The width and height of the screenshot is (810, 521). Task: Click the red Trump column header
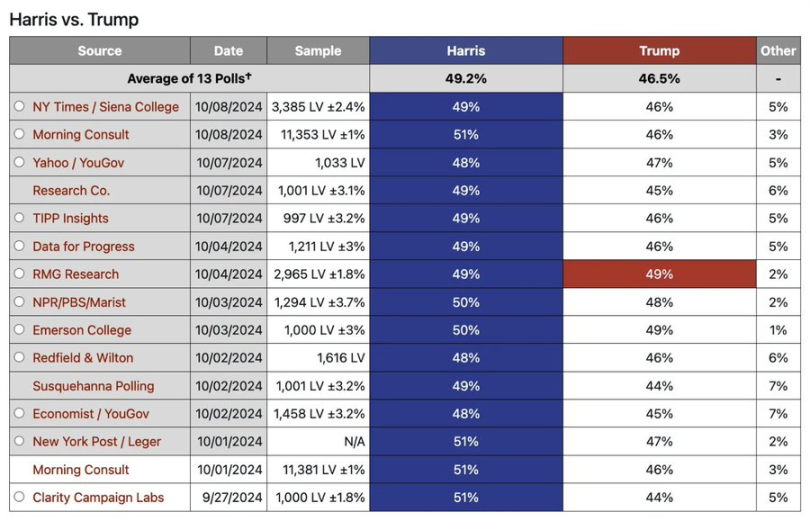pos(659,51)
